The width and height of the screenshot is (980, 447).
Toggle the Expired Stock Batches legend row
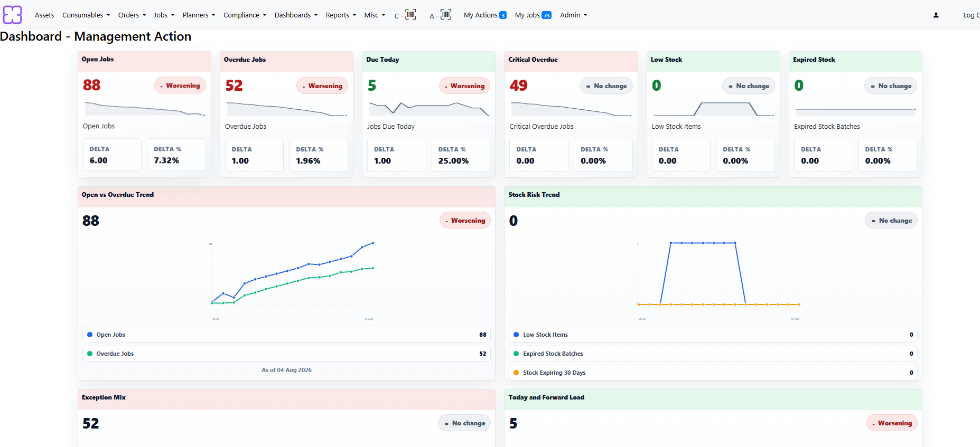click(x=713, y=354)
